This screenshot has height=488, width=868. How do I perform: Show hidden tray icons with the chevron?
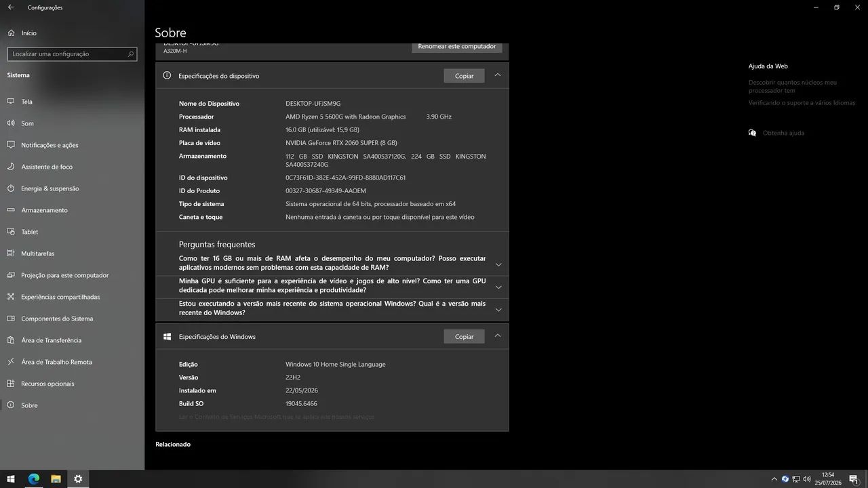point(774,479)
